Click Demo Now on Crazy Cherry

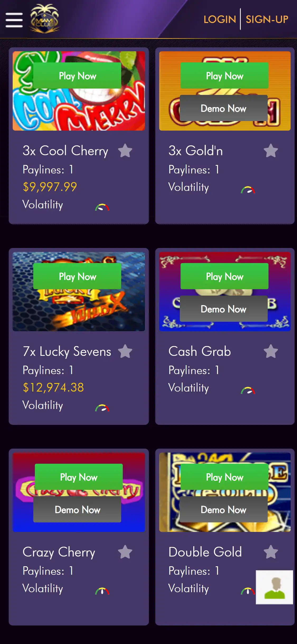click(x=77, y=509)
